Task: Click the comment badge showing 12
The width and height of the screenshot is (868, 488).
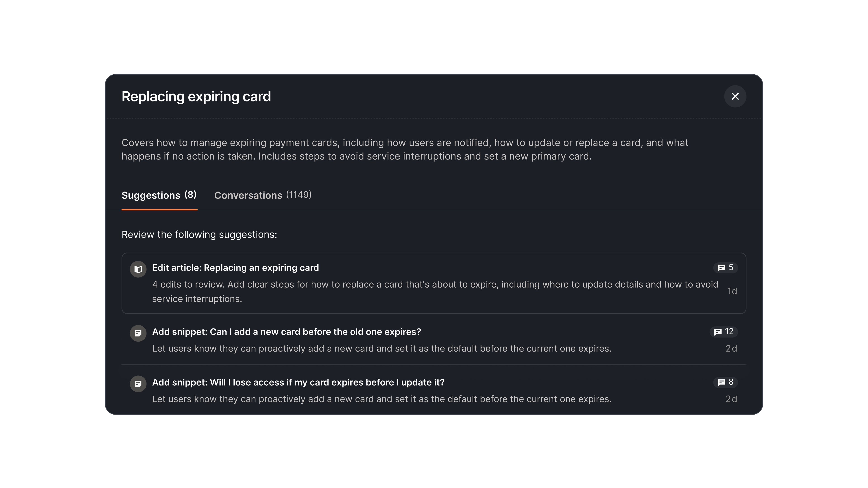Action: coord(724,332)
